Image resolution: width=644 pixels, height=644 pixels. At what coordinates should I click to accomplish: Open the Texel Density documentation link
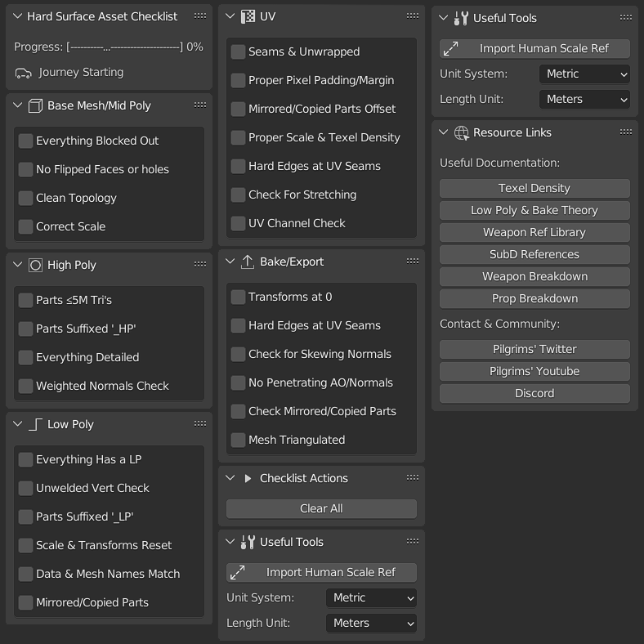click(x=534, y=188)
